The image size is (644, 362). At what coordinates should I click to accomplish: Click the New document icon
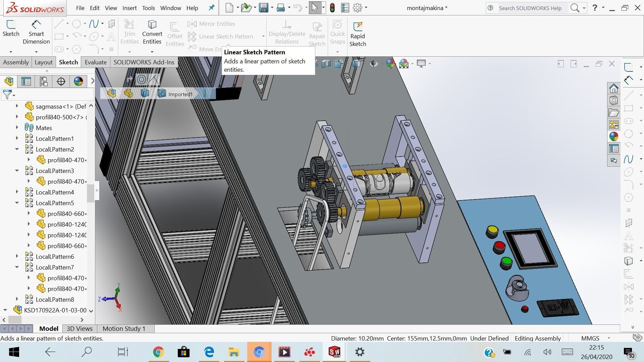[229, 8]
